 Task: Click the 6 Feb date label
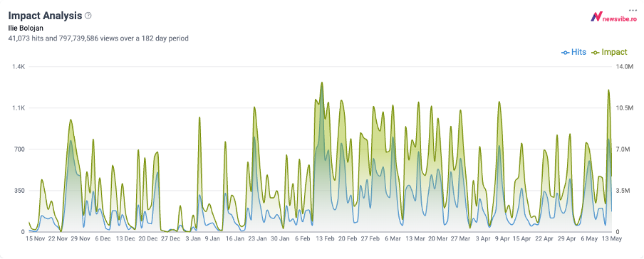pos(302,238)
